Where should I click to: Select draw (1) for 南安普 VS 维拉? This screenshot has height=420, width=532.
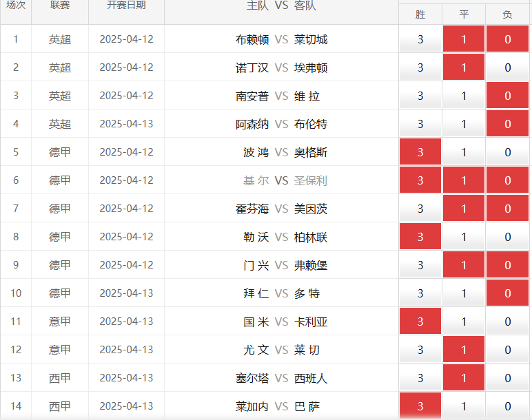coord(464,96)
